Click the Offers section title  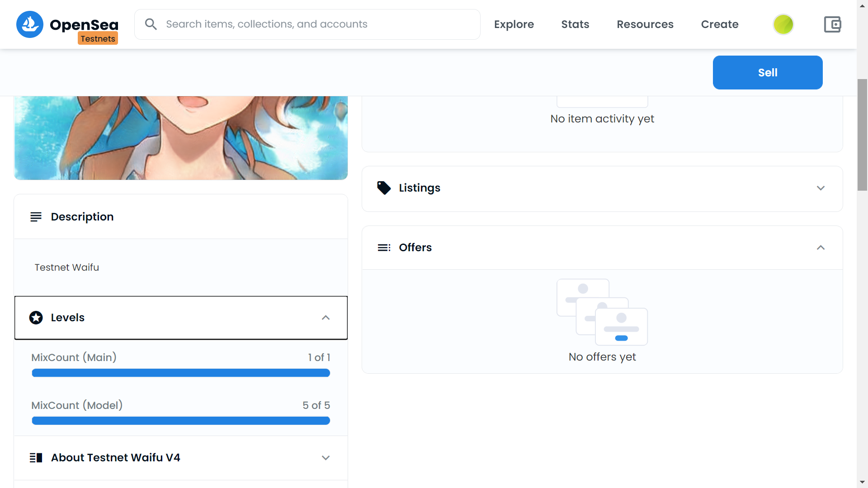pyautogui.click(x=415, y=248)
